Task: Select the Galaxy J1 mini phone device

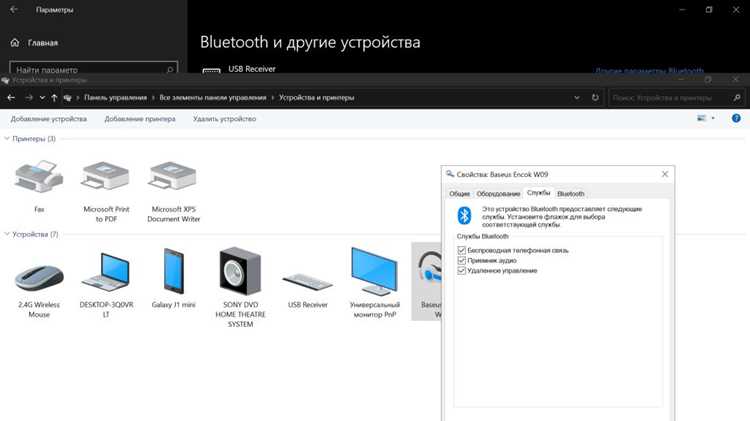Action: 173,271
